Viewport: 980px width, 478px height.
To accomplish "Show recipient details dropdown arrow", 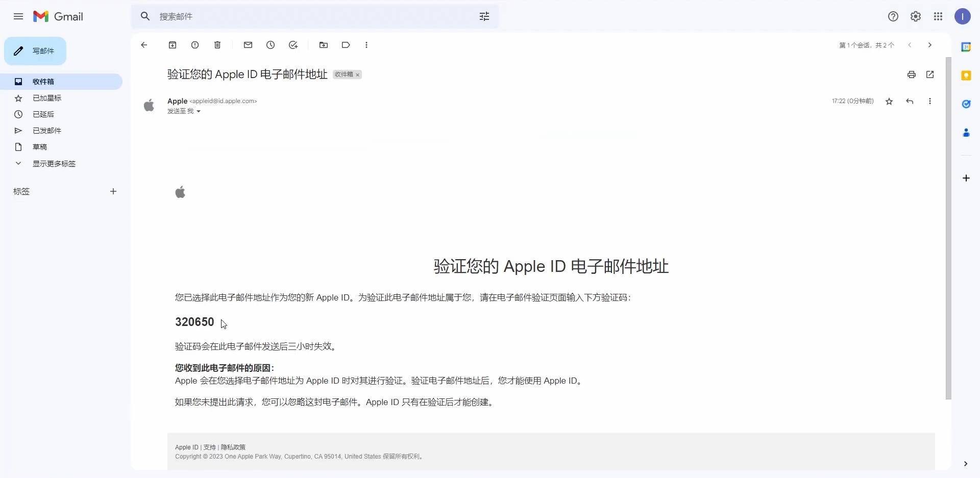I will tap(199, 111).
